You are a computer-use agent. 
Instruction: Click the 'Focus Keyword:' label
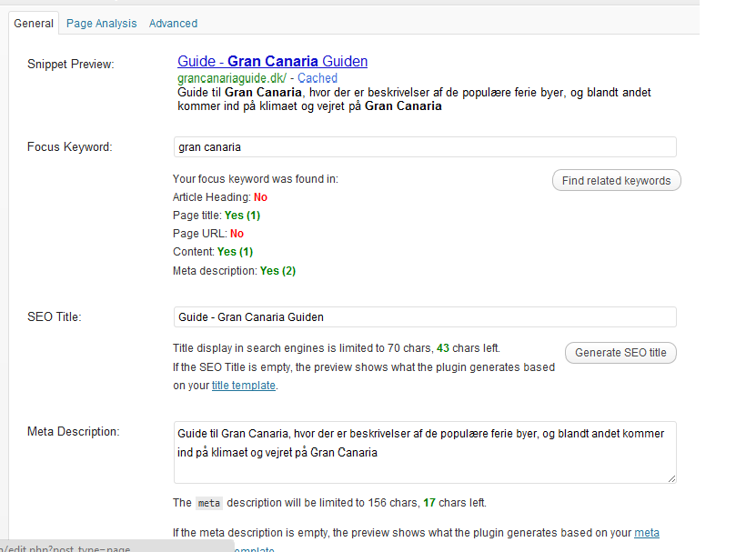click(x=70, y=147)
